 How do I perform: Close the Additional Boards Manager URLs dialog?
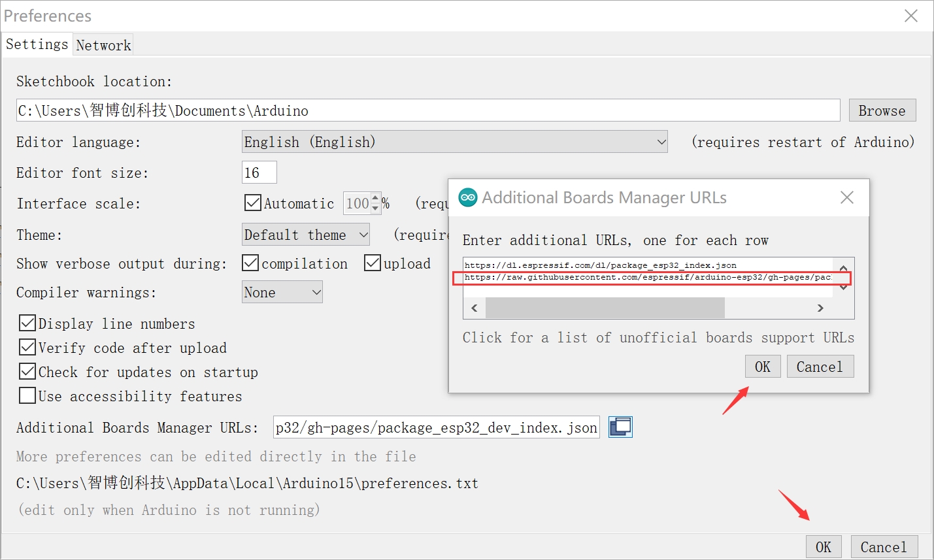pyautogui.click(x=847, y=197)
